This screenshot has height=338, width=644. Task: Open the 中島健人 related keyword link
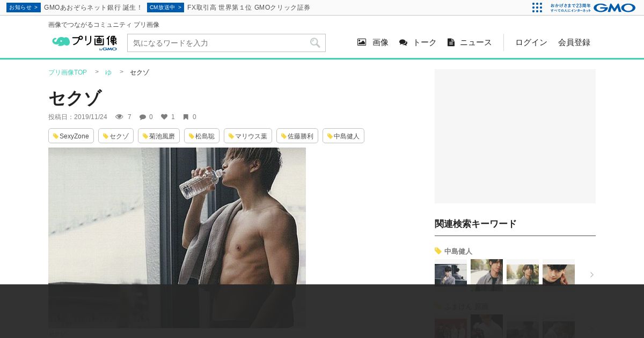click(x=458, y=251)
